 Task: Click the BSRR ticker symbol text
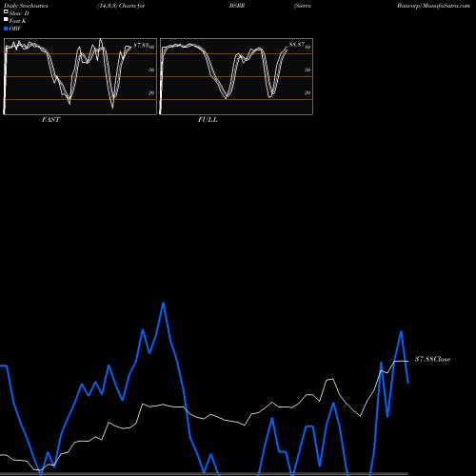[x=237, y=6]
